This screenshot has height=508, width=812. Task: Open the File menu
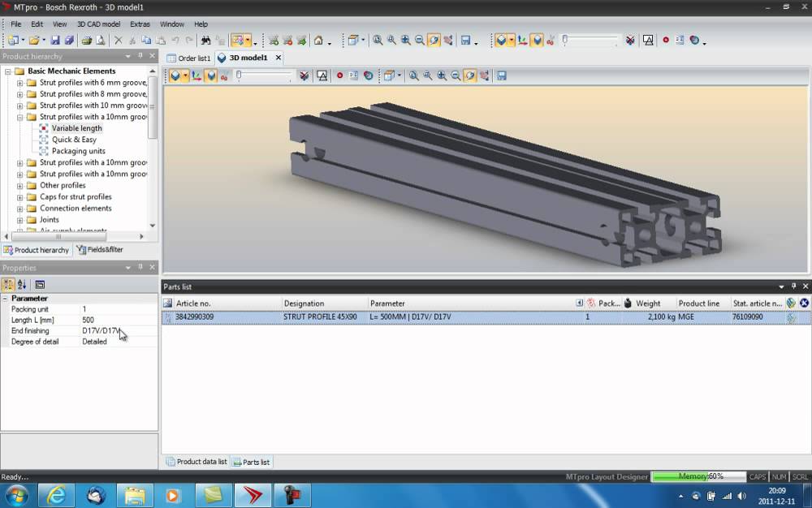click(16, 24)
